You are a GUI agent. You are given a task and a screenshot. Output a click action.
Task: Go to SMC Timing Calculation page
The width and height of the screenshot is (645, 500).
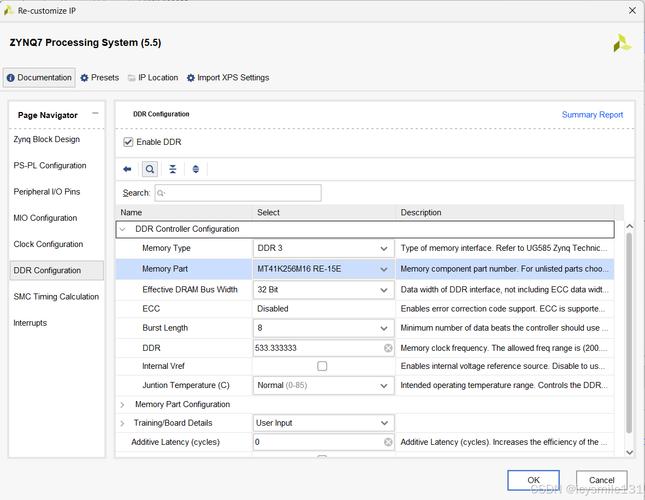tap(56, 297)
